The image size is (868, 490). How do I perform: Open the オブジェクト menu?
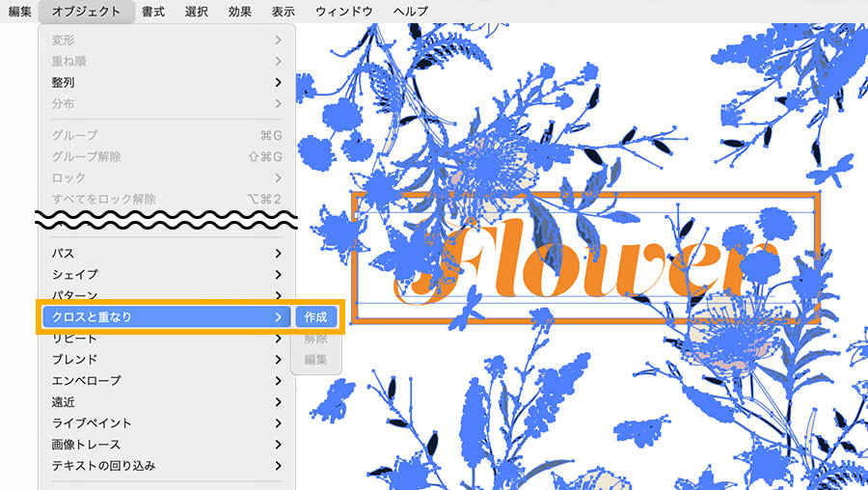(87, 11)
